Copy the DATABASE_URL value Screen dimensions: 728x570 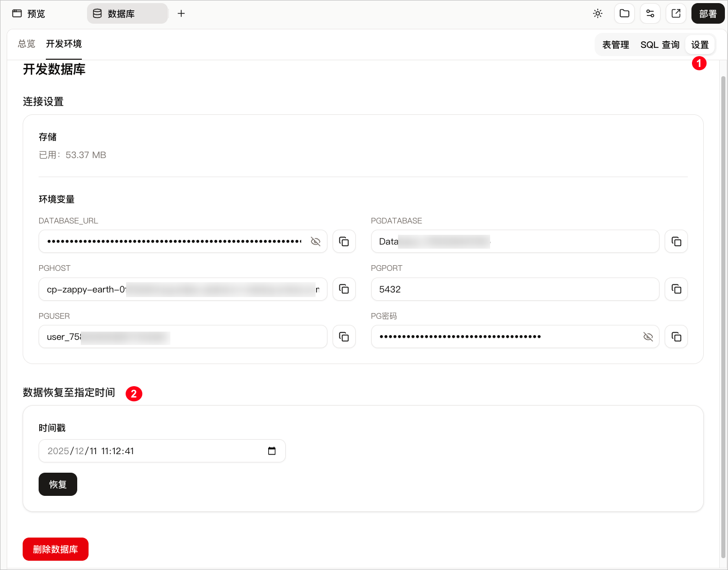344,241
